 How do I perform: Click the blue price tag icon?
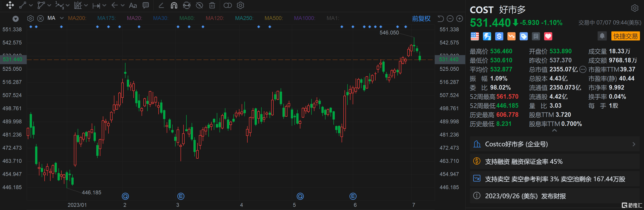[x=523, y=36]
